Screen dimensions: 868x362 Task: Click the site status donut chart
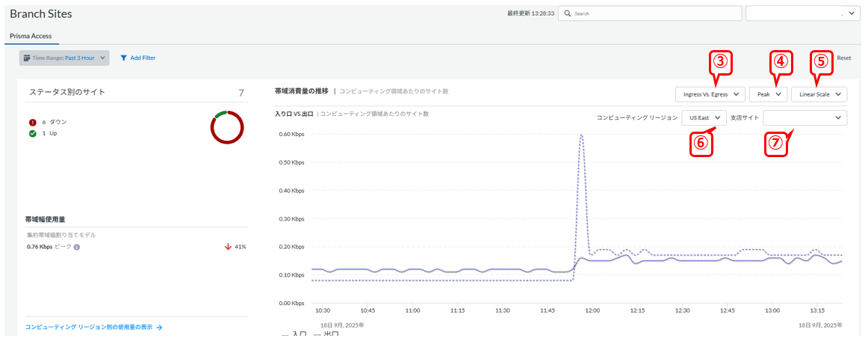tap(228, 127)
